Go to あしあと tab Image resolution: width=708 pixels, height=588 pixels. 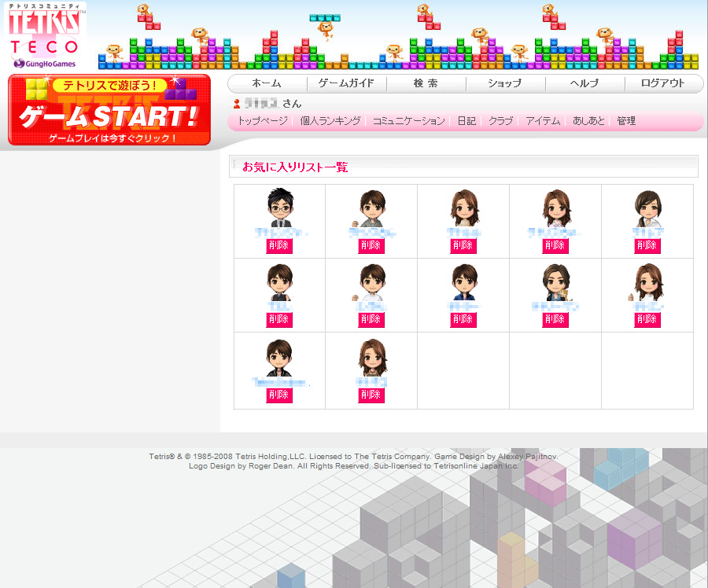click(588, 121)
